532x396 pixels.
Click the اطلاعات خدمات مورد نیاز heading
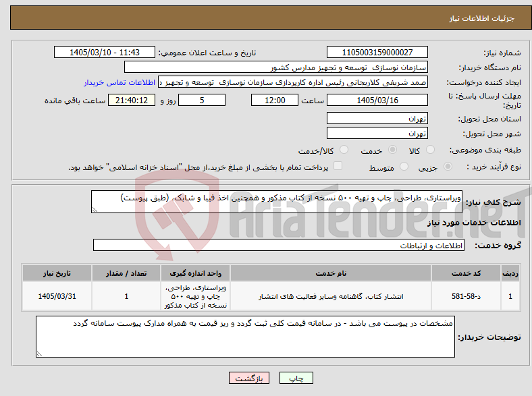(x=474, y=223)
